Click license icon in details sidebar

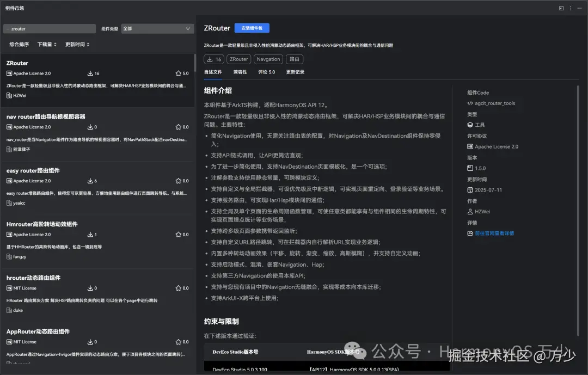click(470, 146)
